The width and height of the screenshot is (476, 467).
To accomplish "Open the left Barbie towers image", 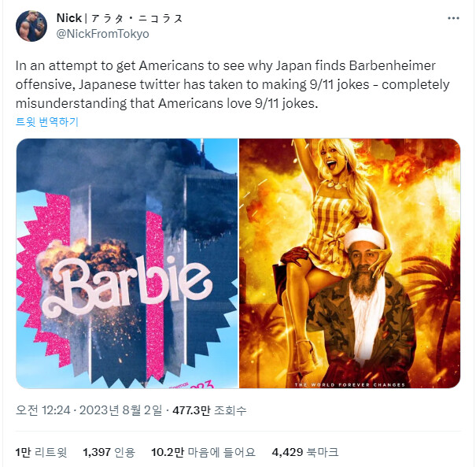I will 127,263.
